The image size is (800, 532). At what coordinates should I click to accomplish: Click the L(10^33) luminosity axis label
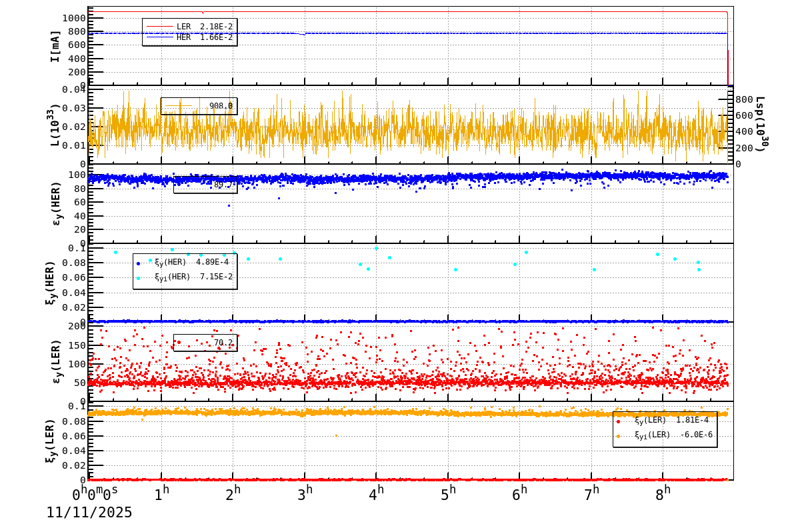pyautogui.click(x=53, y=125)
